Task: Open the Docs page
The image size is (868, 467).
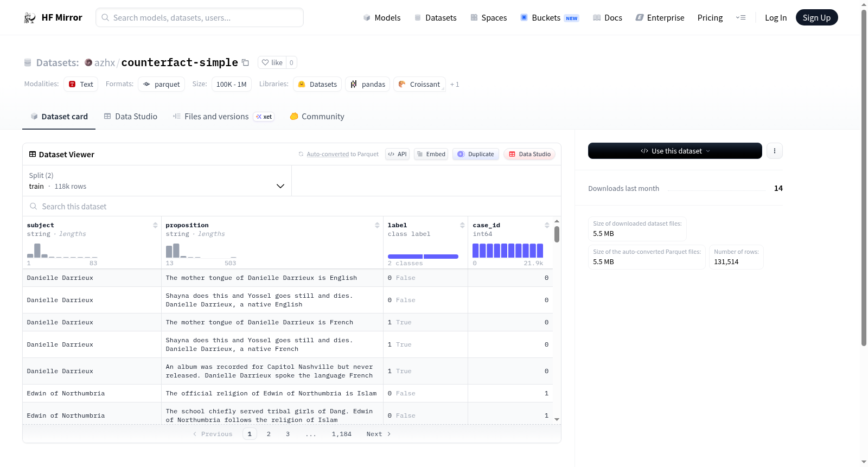Action: click(607, 18)
